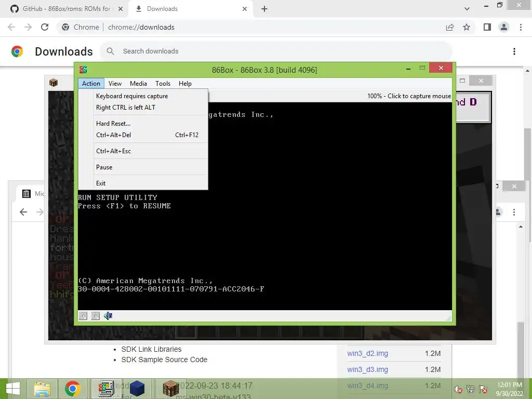
Task: Open Windows Start button
Action: tap(13, 389)
